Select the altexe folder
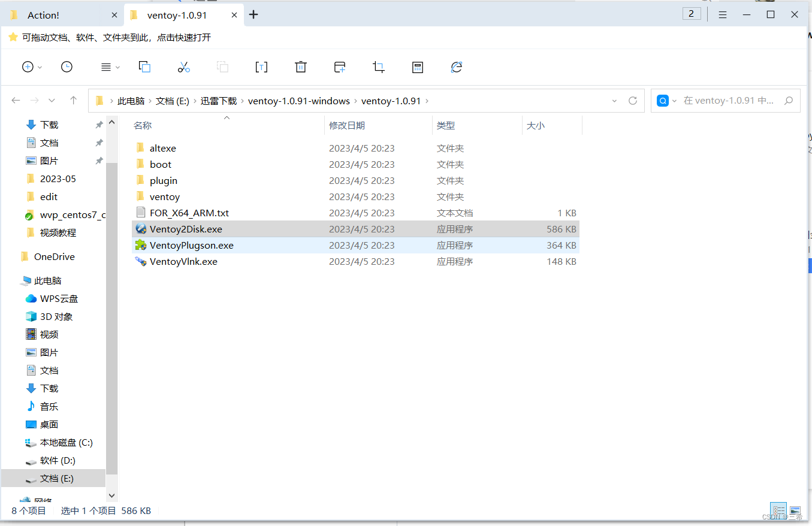 click(x=355, y=148)
